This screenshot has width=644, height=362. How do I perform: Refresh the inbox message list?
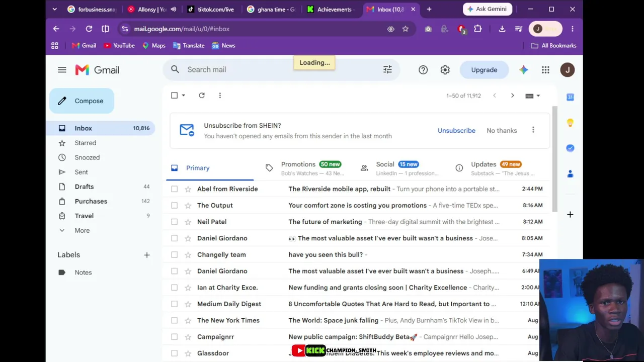point(202,95)
